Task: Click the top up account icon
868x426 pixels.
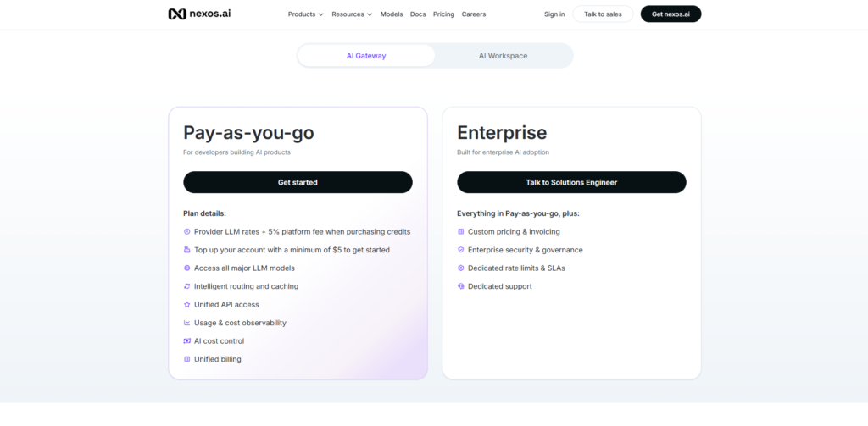Action: [x=187, y=250]
